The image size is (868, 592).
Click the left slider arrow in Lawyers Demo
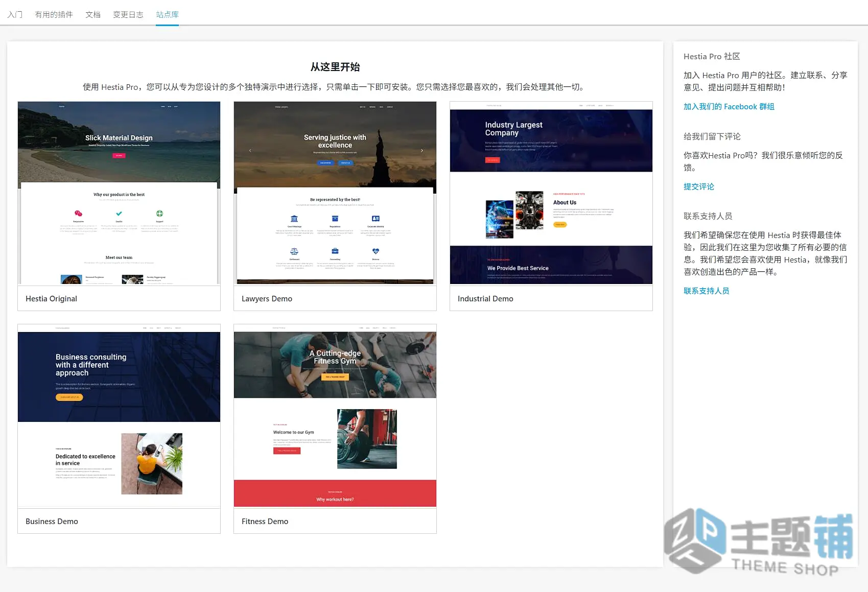tap(250, 151)
